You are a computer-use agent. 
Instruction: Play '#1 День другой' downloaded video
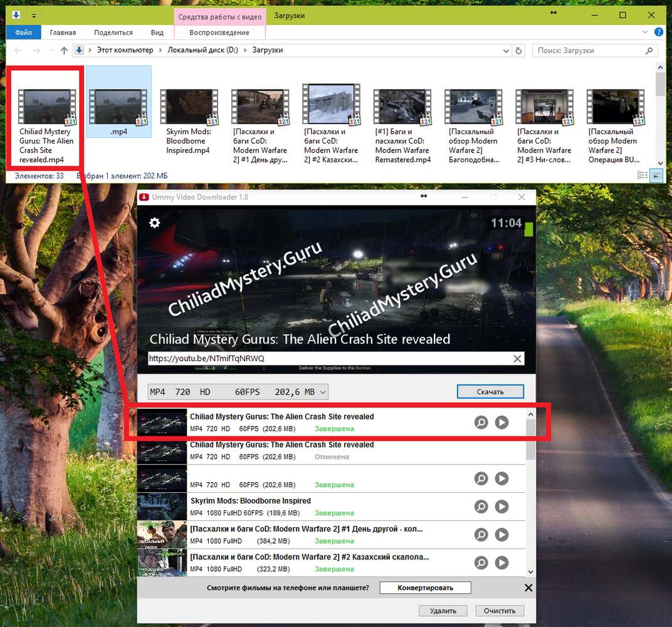point(502,534)
